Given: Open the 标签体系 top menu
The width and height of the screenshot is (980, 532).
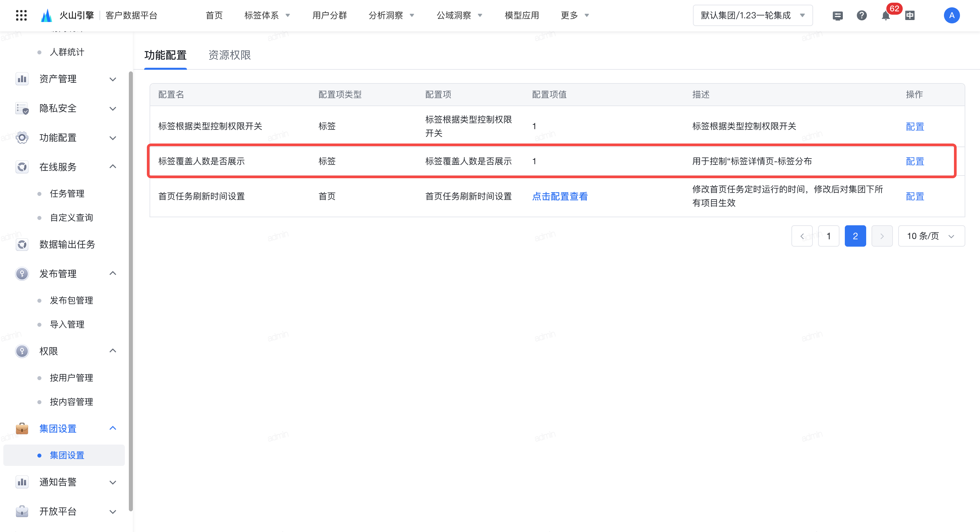Looking at the screenshot, I should 267,15.
